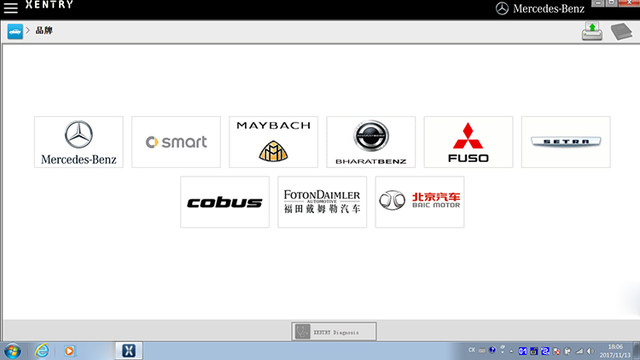The image size is (640, 360).
Task: Open the clock showing 18:06
Action: tap(615, 351)
